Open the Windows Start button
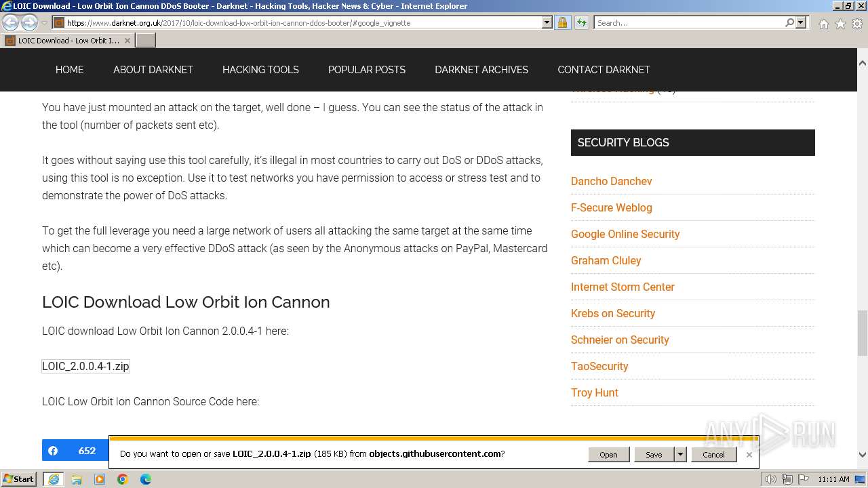This screenshot has height=488, width=868. 19,479
